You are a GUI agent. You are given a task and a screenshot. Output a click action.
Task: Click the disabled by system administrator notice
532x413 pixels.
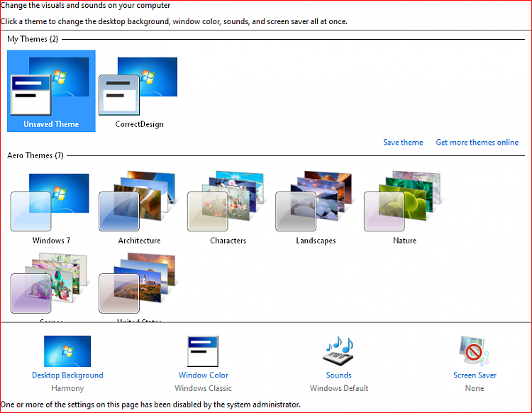[150, 404]
